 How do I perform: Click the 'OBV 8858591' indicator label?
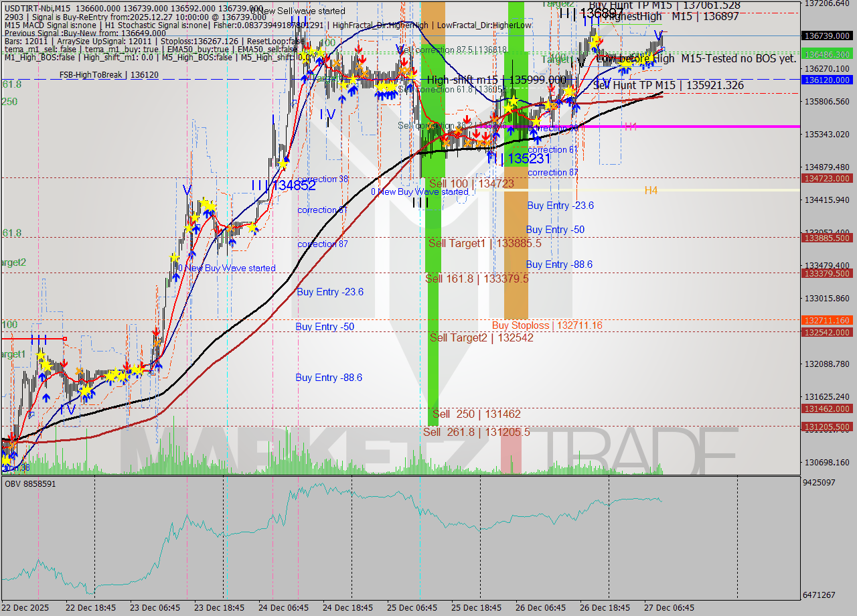pyautogui.click(x=31, y=483)
